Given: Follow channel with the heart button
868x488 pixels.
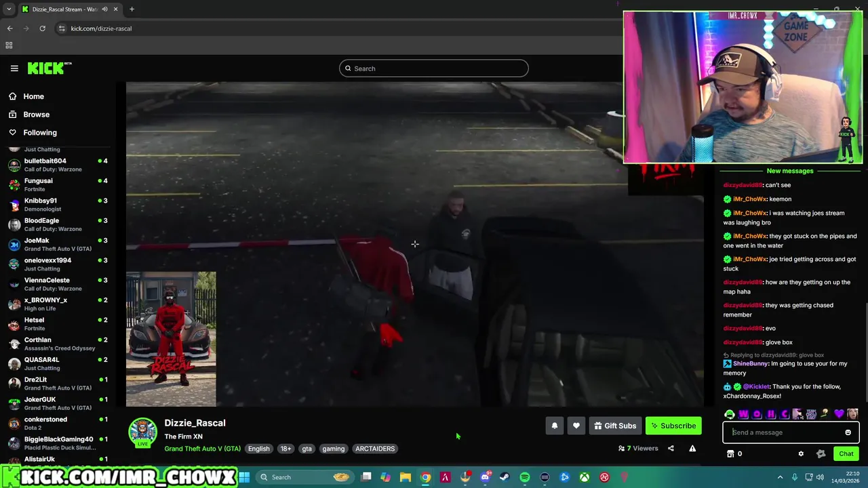Looking at the screenshot, I should pyautogui.click(x=576, y=426).
